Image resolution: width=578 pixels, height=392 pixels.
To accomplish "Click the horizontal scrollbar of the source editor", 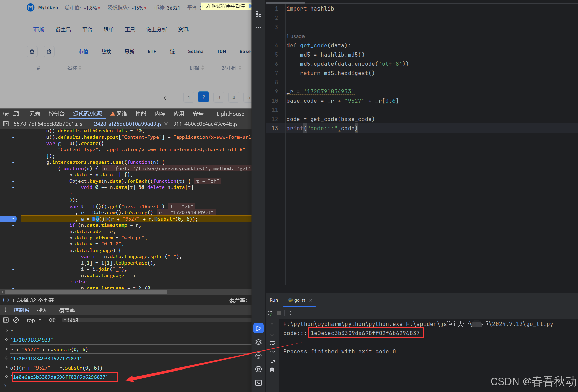I will 86,292.
